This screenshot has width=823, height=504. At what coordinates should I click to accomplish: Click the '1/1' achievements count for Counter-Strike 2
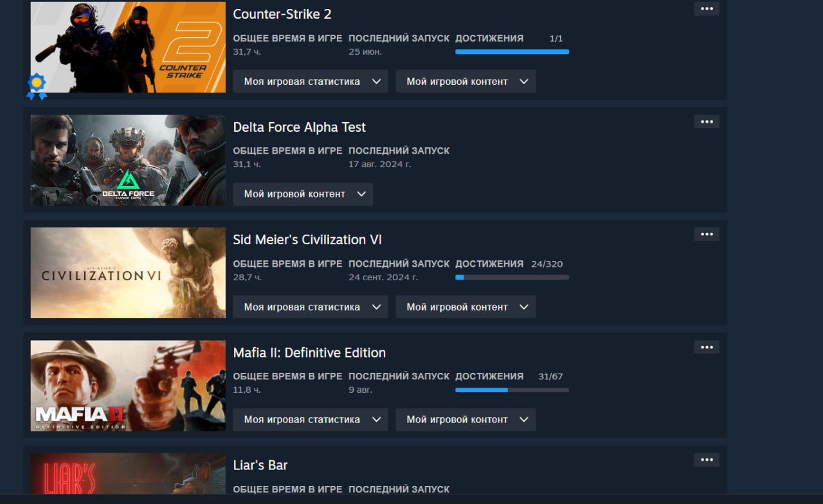(x=556, y=39)
